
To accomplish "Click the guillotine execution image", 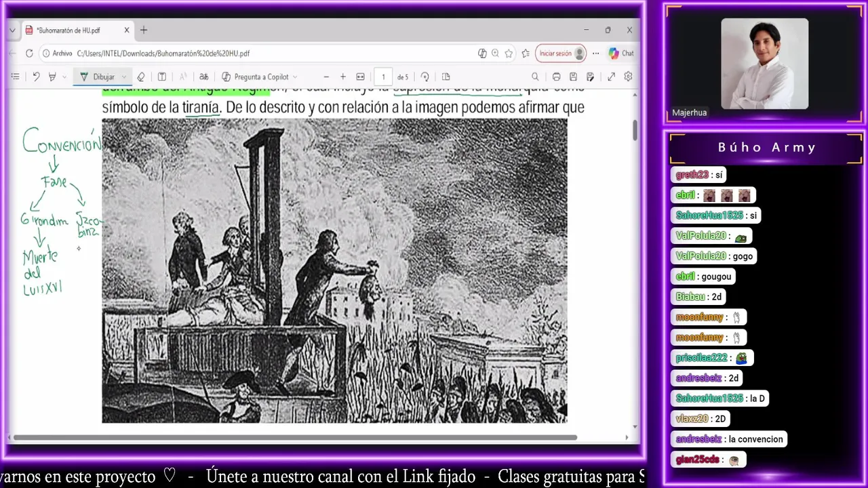I will 334,270.
